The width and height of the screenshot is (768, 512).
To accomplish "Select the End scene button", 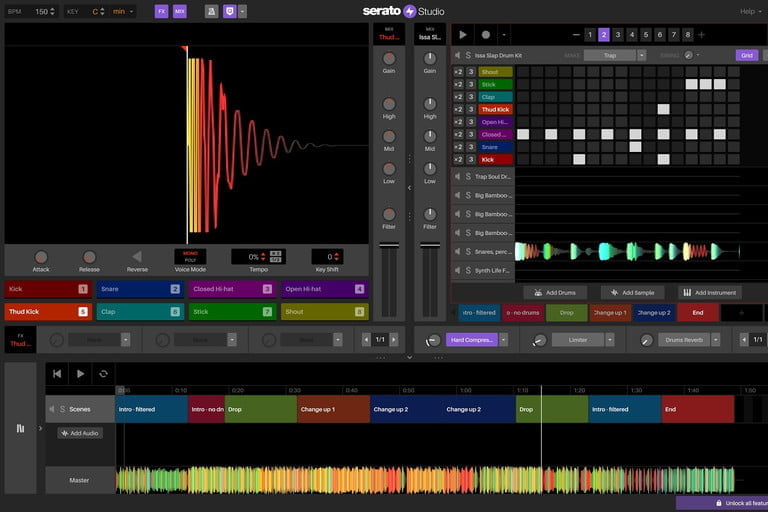I will [x=698, y=313].
